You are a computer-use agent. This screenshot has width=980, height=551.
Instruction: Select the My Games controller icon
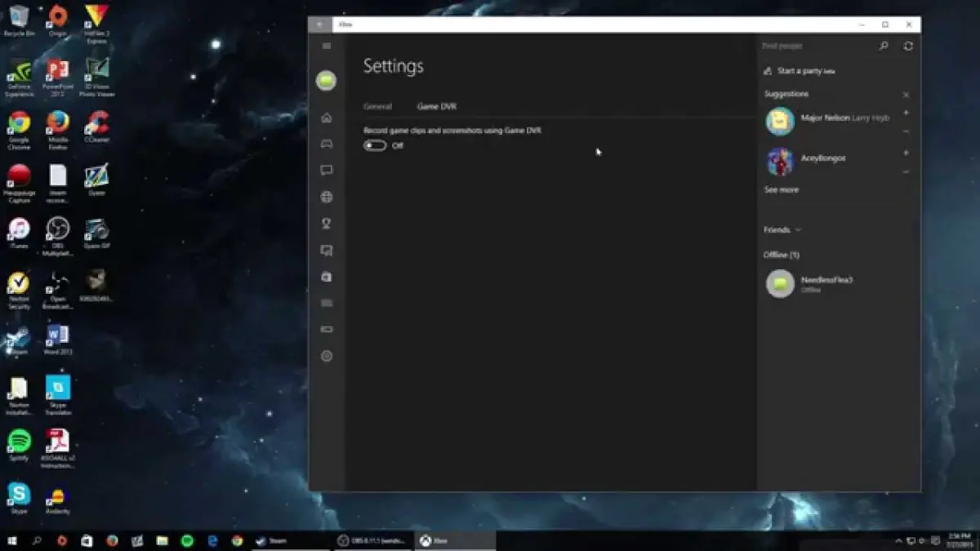pos(327,144)
